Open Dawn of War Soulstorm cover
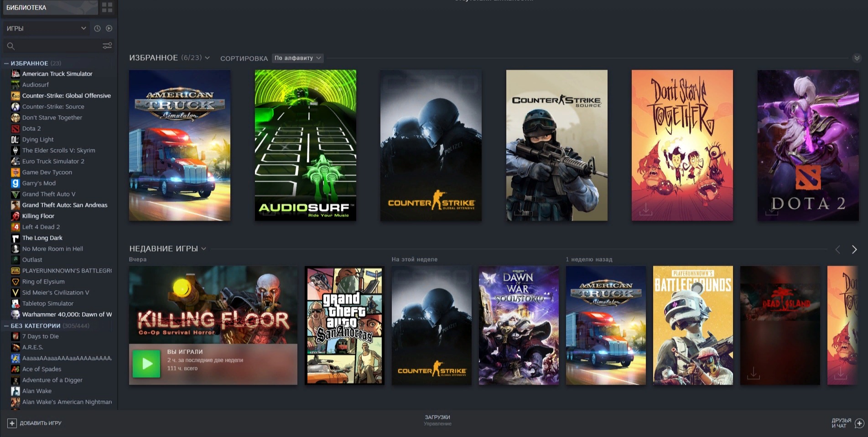This screenshot has width=868, height=437. (519, 325)
